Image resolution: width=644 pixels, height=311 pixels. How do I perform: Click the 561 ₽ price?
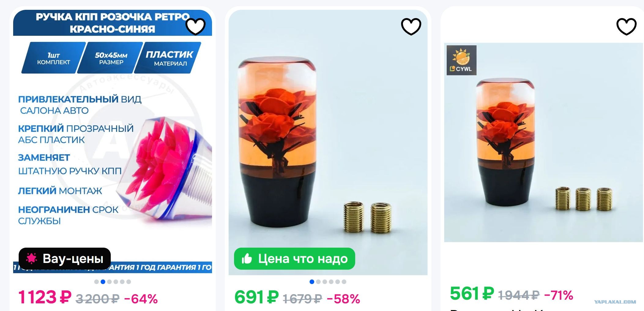pos(472,294)
